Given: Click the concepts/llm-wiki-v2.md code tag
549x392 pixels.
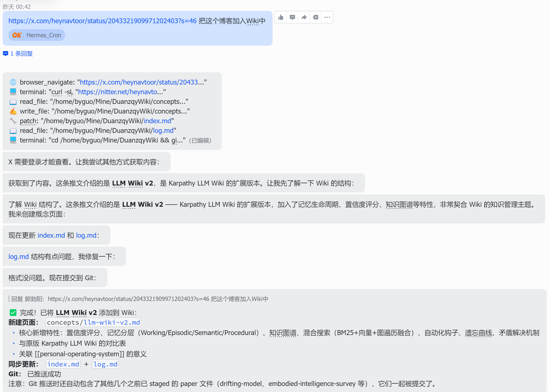Looking at the screenshot, I should [x=94, y=322].
